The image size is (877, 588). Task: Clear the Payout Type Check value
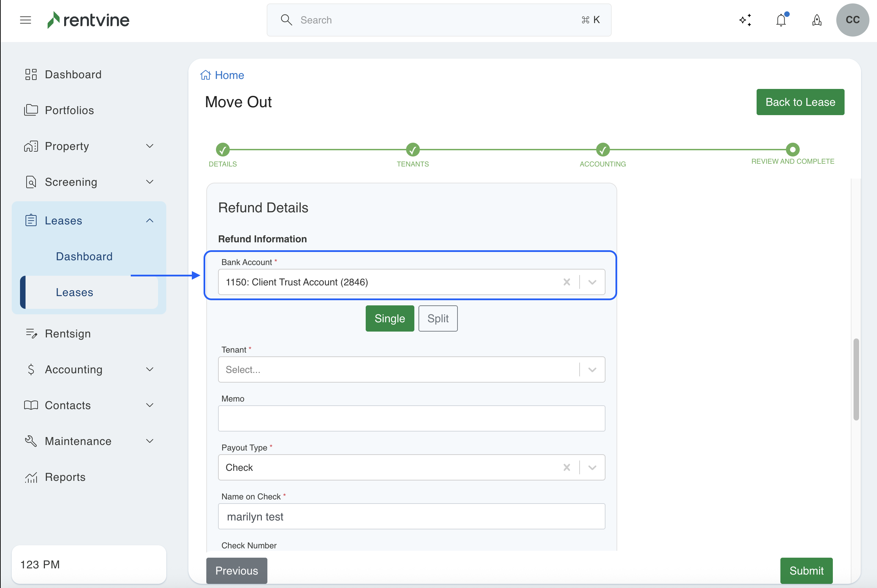566,467
